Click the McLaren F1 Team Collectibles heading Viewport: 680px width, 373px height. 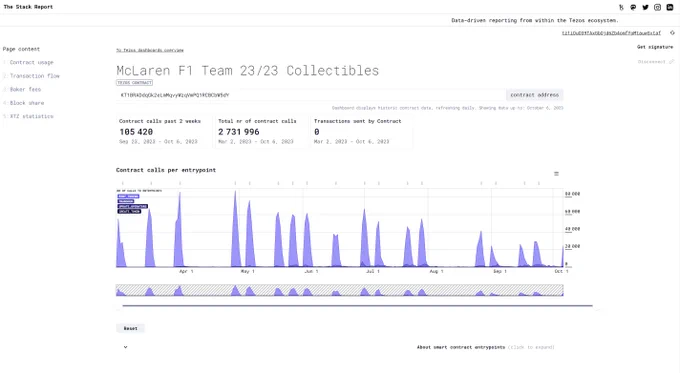pos(248,71)
